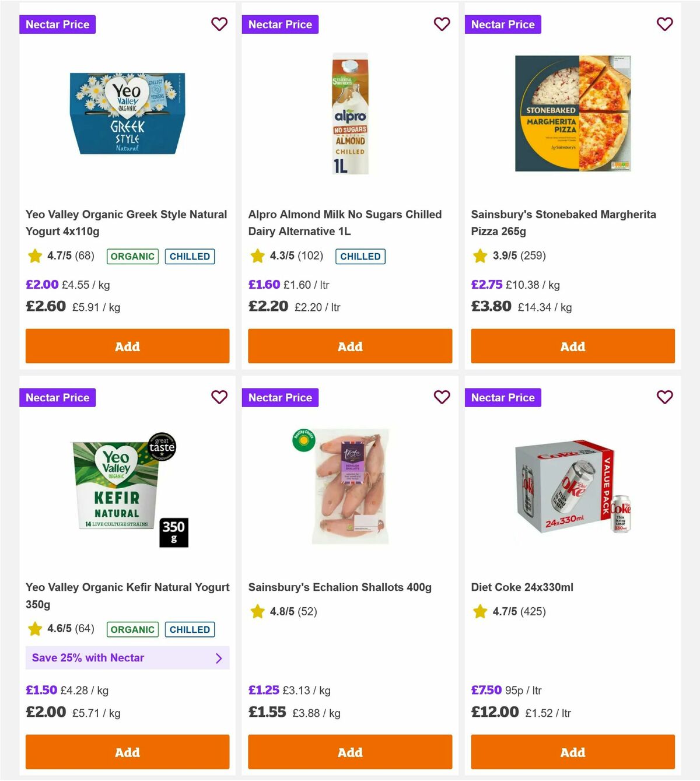Viewport: 700px width, 781px height.
Task: Add Alpro Almond Milk to trolley
Action: pos(350,346)
